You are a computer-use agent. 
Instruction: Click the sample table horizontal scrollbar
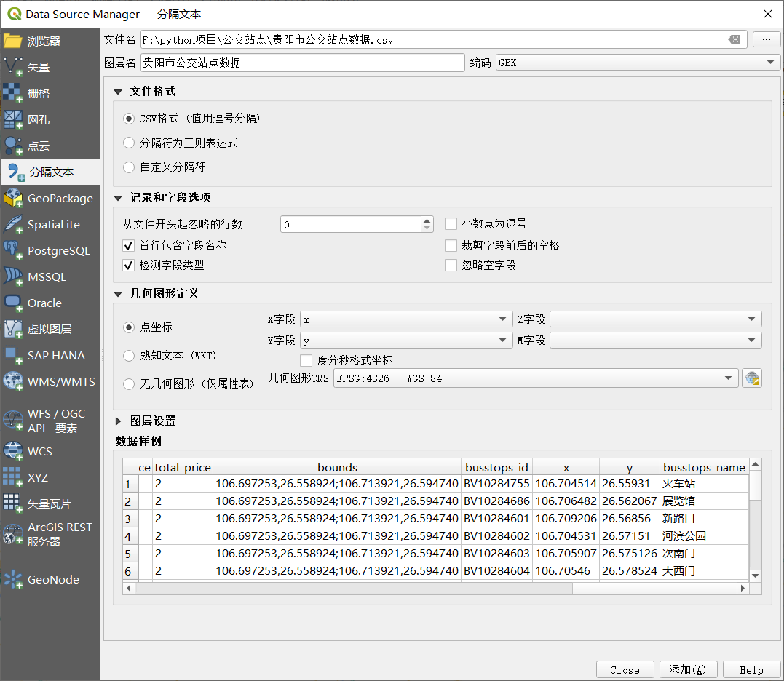click(x=353, y=589)
